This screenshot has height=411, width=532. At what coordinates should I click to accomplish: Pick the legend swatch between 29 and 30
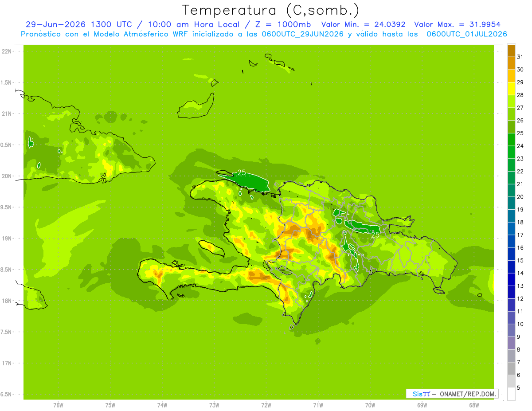(511, 76)
